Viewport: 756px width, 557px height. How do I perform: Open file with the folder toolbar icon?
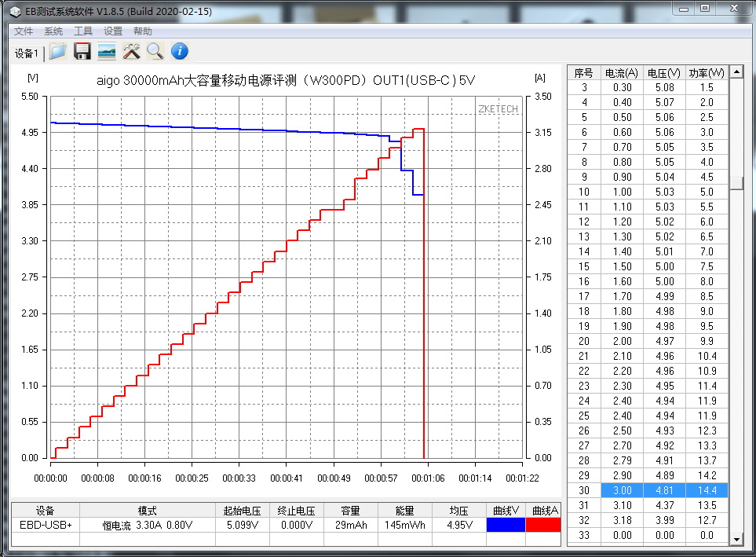[57, 51]
